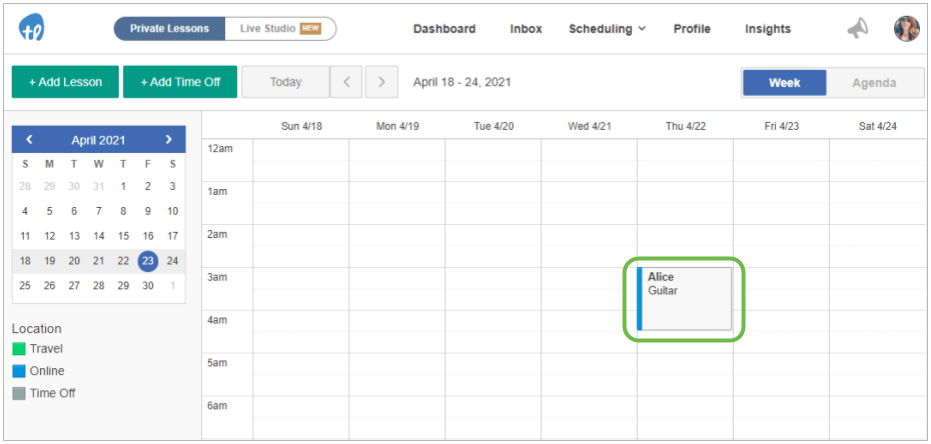931x444 pixels.
Task: Switch to Private Lessons mode
Action: click(169, 28)
